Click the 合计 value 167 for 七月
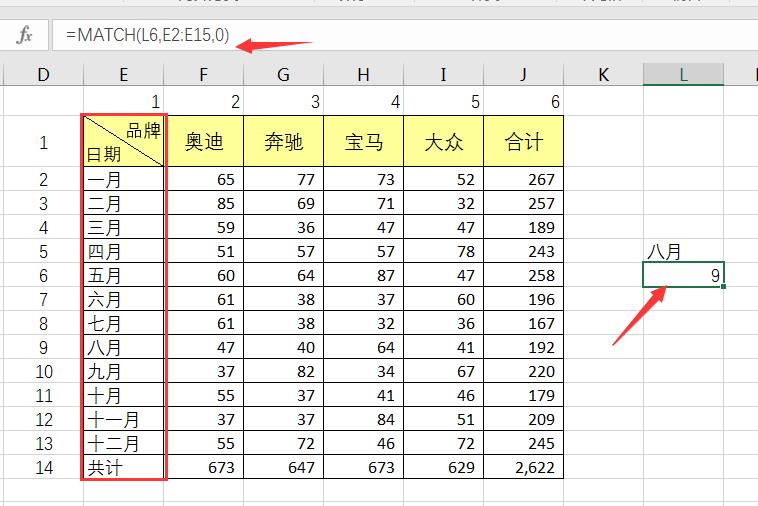This screenshot has width=758, height=506. click(524, 323)
